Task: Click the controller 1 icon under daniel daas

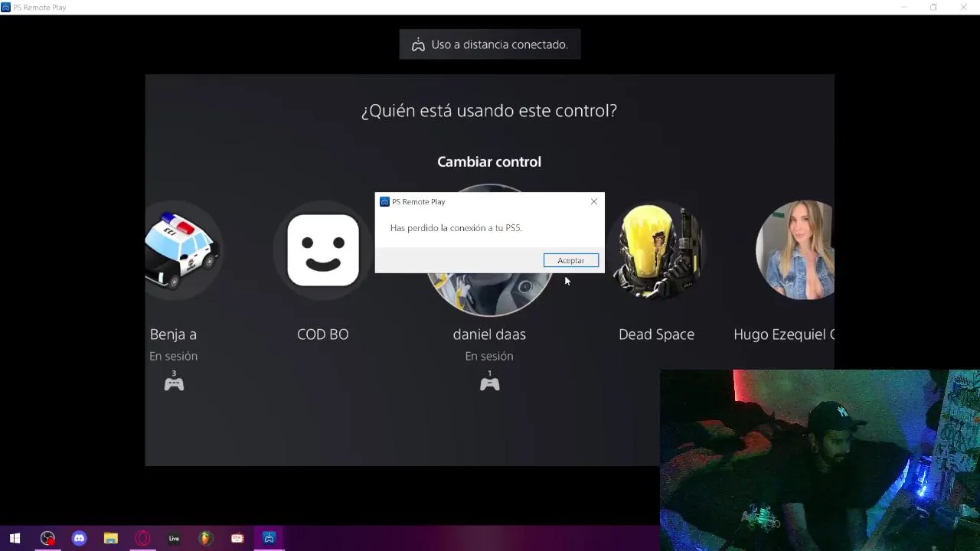Action: 489,381
